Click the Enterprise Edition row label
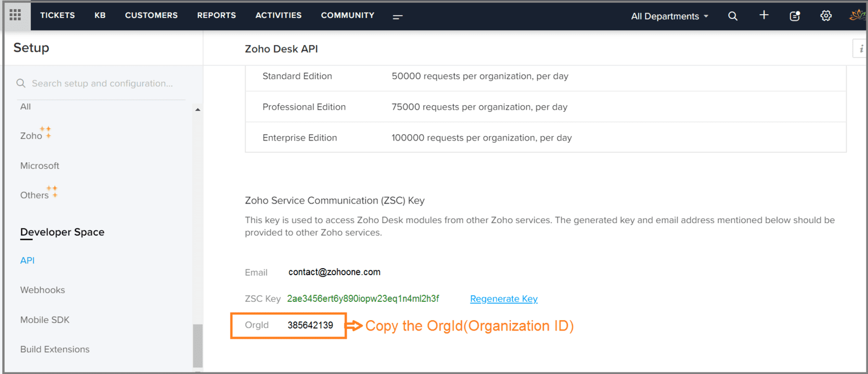This screenshot has height=374, width=868. [x=299, y=138]
